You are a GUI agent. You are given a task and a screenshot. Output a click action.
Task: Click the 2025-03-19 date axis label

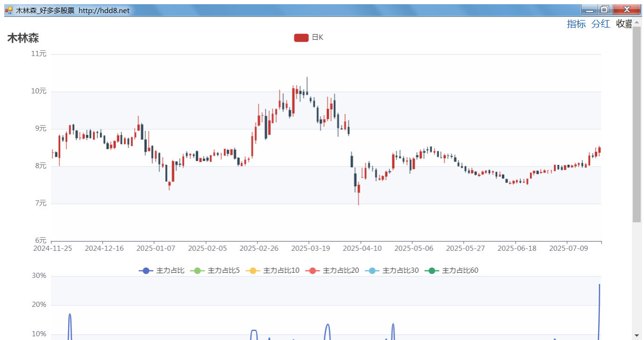[311, 248]
